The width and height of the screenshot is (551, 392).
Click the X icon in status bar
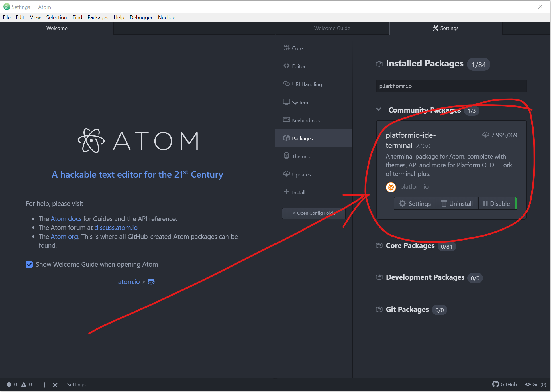tap(55, 385)
